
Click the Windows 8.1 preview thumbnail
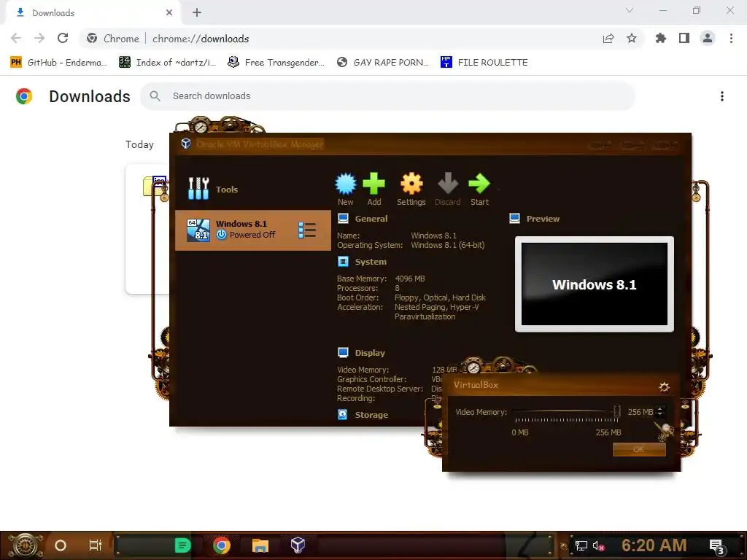click(594, 284)
